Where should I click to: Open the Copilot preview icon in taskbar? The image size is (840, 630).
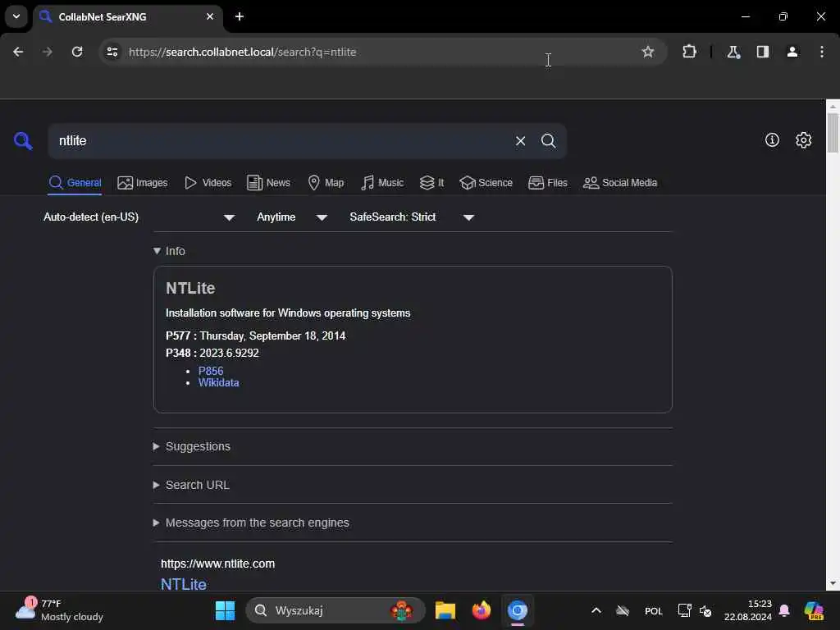tap(814, 610)
